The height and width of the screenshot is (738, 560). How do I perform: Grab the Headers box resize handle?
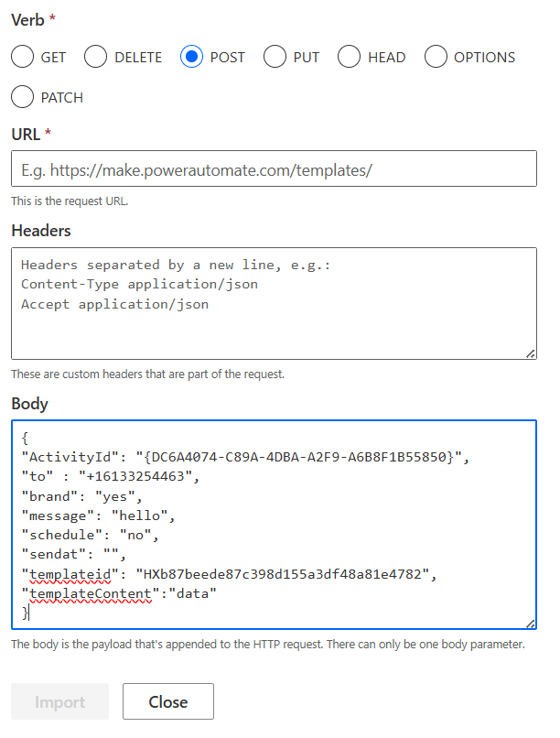pos(531,353)
